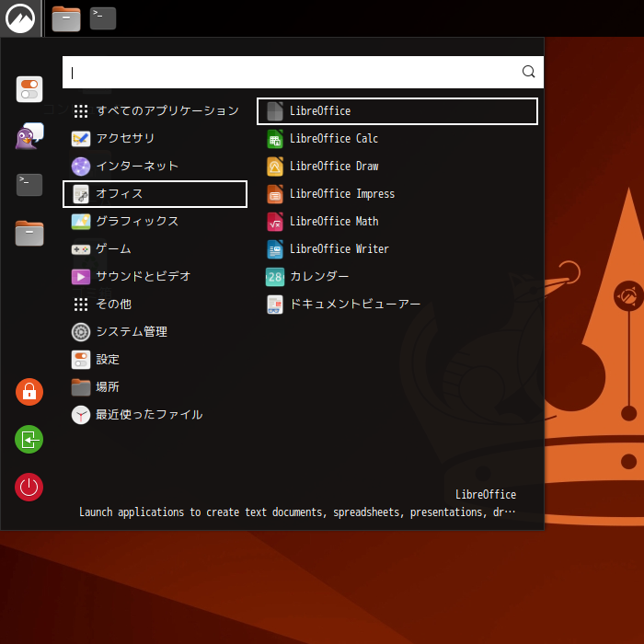
Task: Select インターネット category
Action: 155,167
